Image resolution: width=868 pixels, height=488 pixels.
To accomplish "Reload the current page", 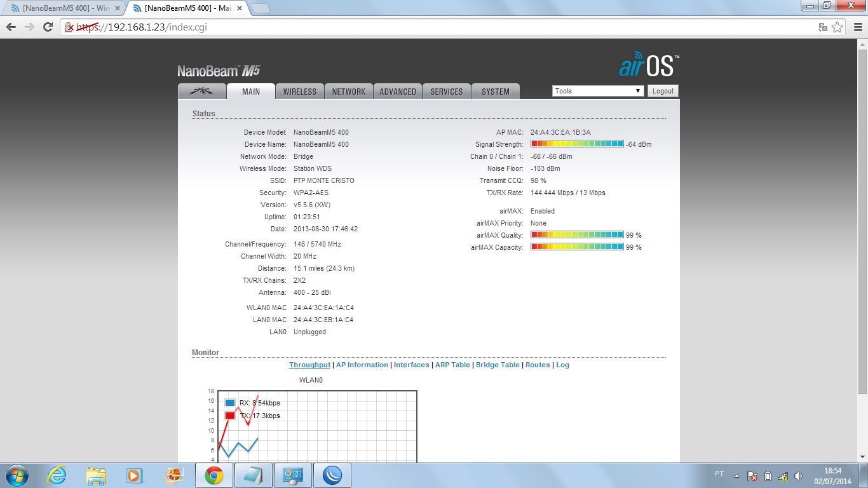I will (x=48, y=27).
